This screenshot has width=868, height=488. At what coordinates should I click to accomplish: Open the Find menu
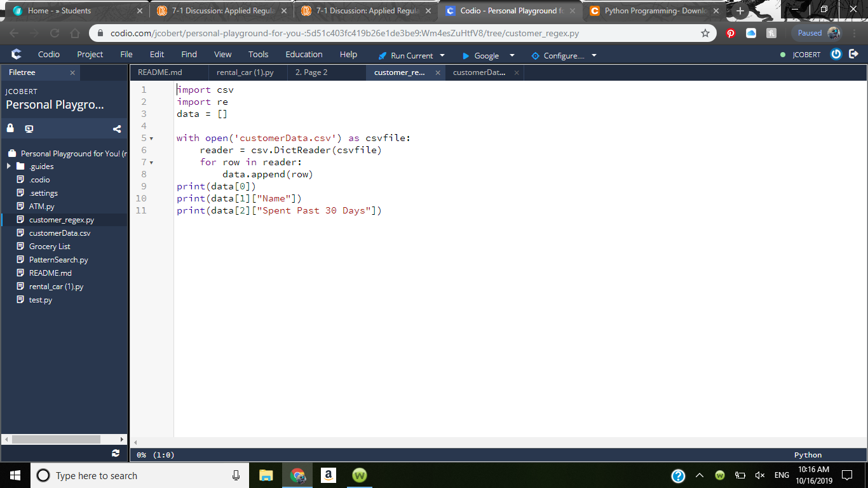coord(189,55)
